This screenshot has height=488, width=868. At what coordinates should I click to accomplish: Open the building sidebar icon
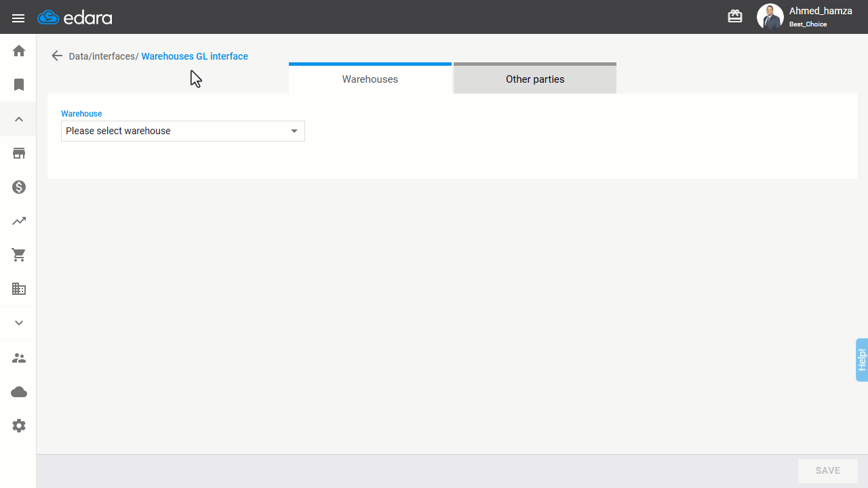pyautogui.click(x=19, y=289)
